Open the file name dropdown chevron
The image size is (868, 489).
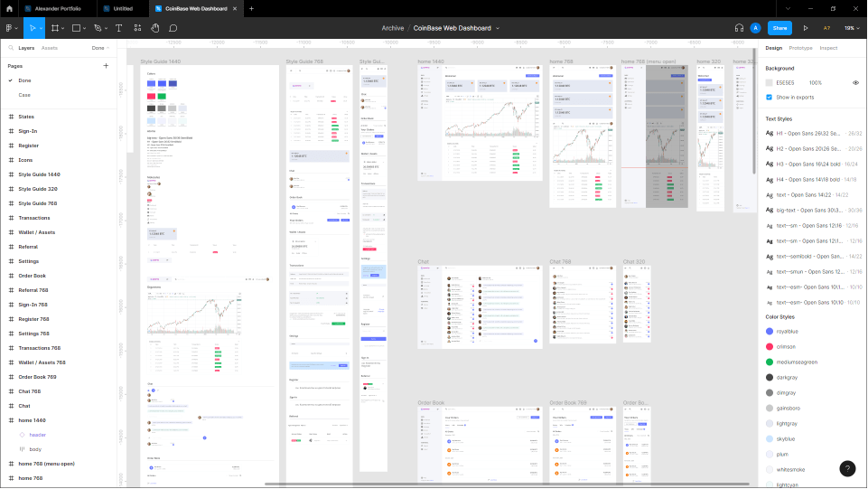click(x=498, y=28)
